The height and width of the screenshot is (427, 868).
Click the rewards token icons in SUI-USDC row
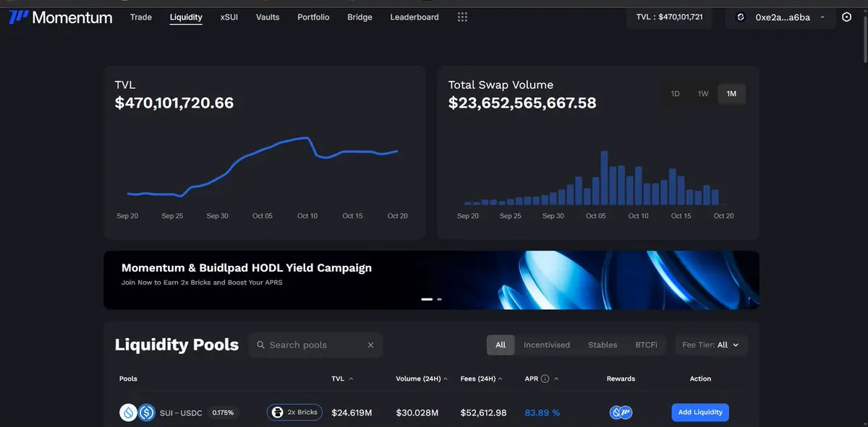tap(621, 413)
